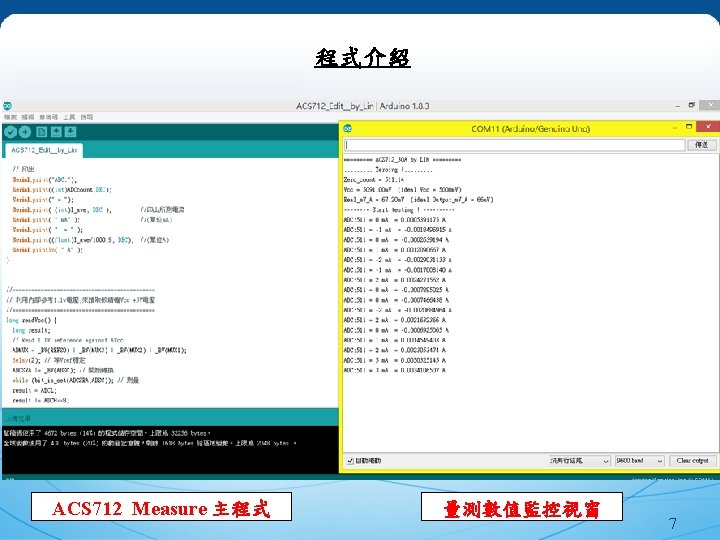
Task: Open the 編輯 (Edit) menu
Action: tap(28, 118)
